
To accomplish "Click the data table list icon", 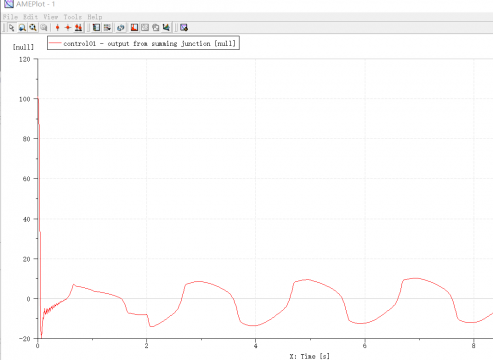I will (x=107, y=28).
